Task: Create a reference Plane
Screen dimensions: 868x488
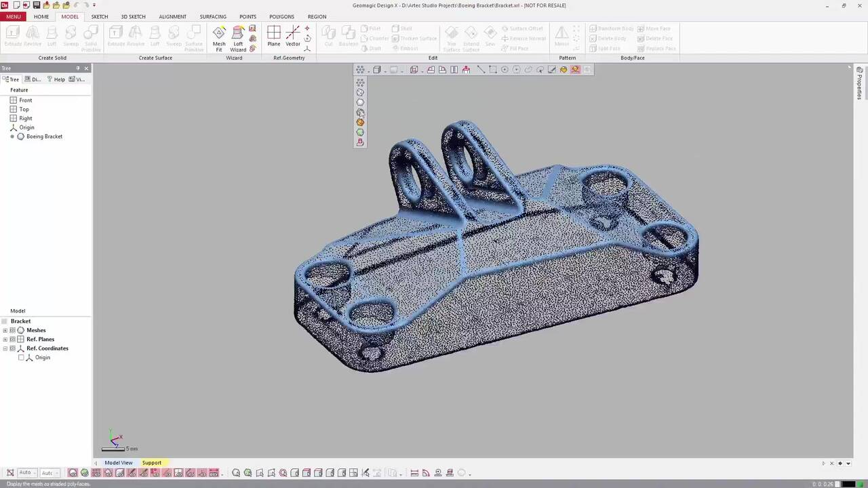Action: (x=274, y=37)
